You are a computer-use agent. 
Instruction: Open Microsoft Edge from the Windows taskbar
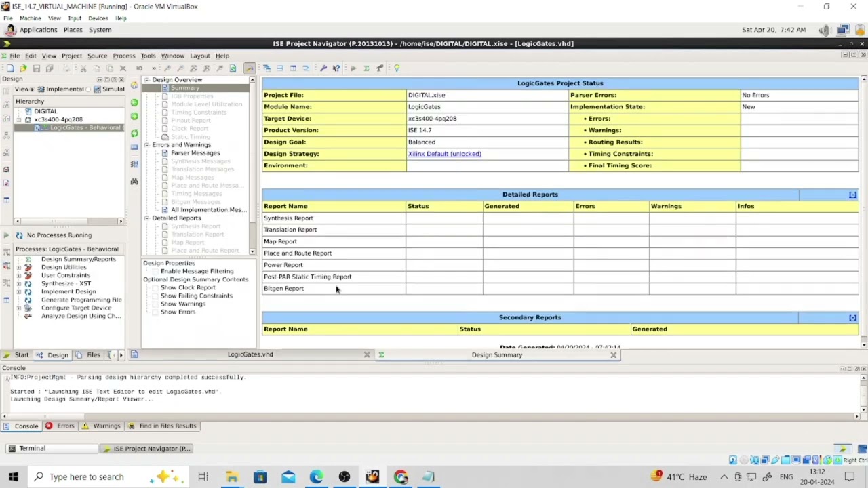click(x=317, y=477)
